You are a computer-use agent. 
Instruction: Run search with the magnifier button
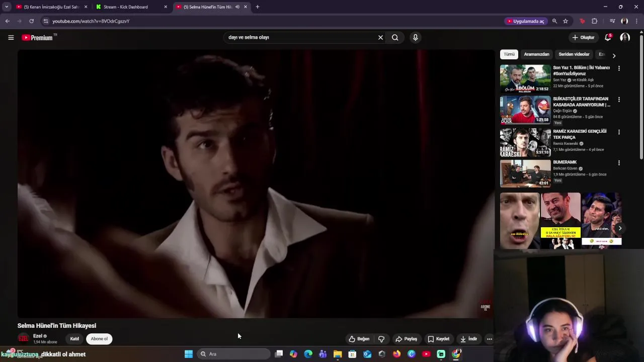395,37
